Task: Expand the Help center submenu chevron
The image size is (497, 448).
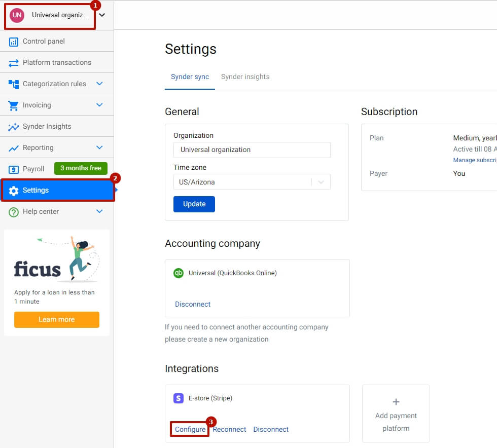Action: [99, 211]
